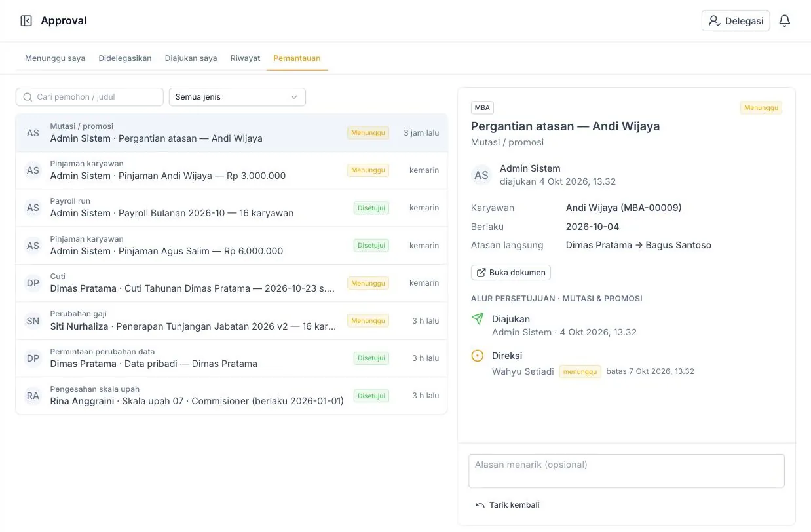
Task: Select Pergantian atasan — Andi Wijaya row
Action: click(231, 132)
